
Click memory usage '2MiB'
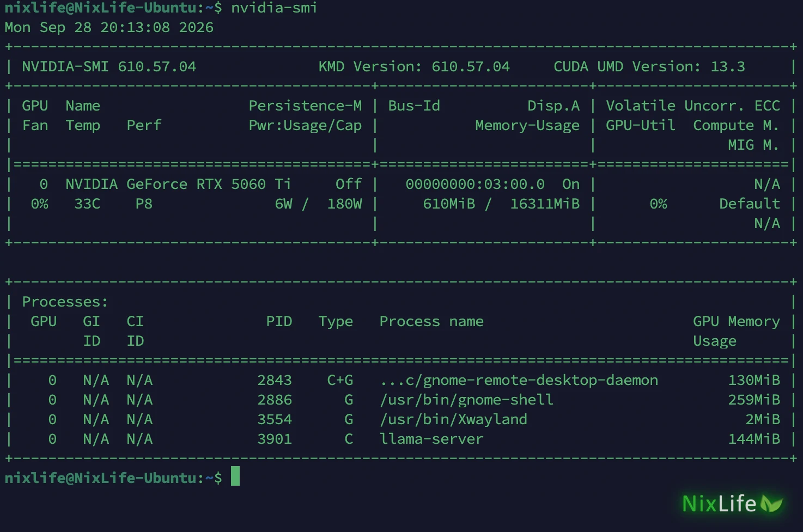click(x=763, y=419)
